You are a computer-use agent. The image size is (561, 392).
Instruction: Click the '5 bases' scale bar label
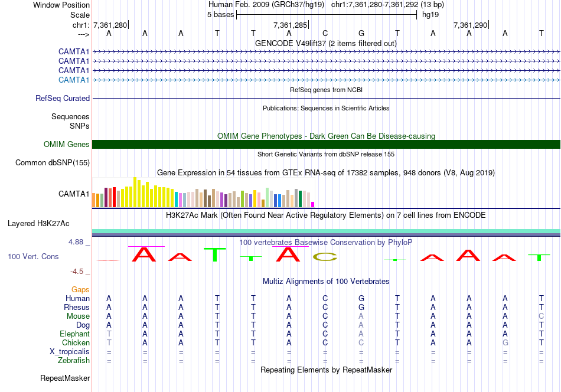point(220,15)
